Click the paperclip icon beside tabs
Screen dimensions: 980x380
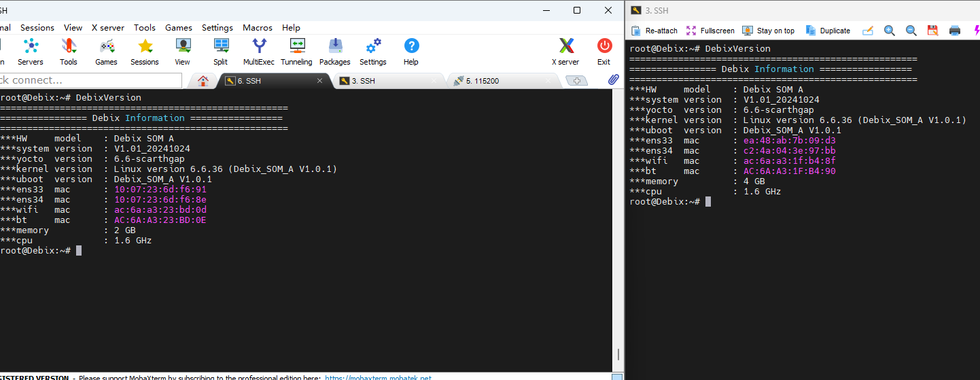[613, 80]
